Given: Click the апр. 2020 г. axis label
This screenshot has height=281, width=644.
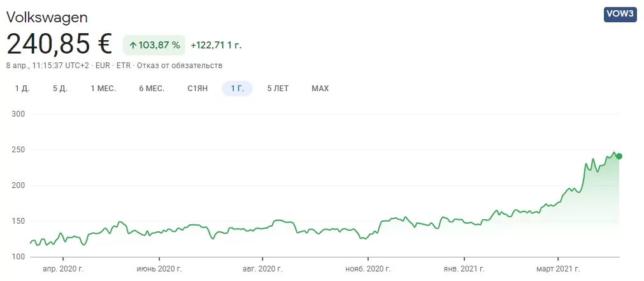Looking at the screenshot, I should (63, 270).
